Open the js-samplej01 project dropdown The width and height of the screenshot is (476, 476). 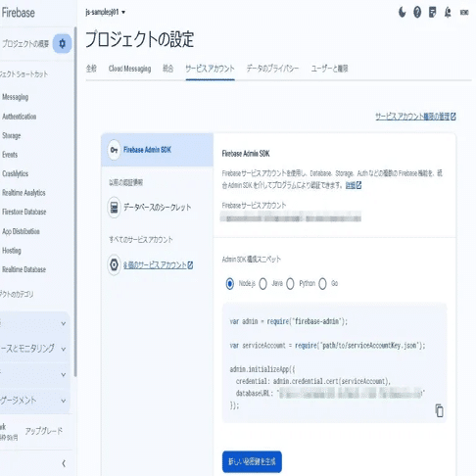coord(106,13)
